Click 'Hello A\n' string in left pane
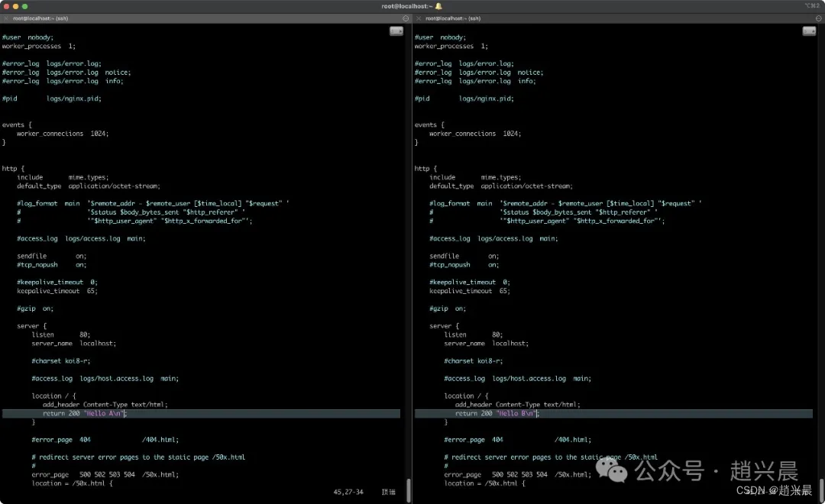The height and width of the screenshot is (504, 825). point(104,414)
